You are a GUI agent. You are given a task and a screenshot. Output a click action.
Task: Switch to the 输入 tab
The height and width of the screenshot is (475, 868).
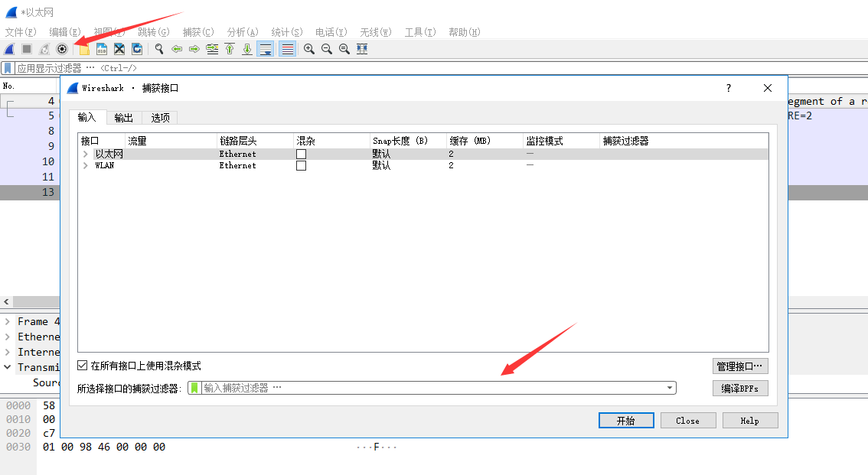[87, 117]
